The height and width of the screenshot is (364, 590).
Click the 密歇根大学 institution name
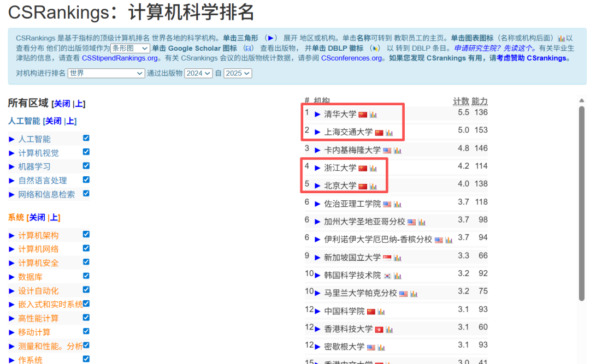[x=344, y=348]
